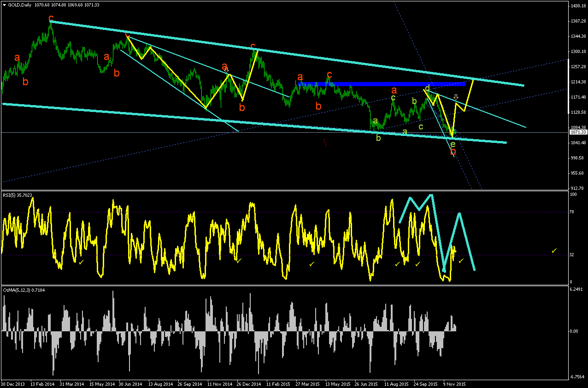Click the 1430.18 price axis label
The image size is (588, 388).
tap(578, 6)
